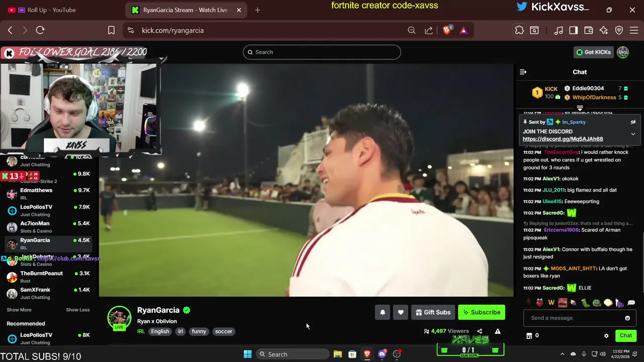Insert the Pepe frog emote in chat
644x362 pixels.
coord(596,302)
